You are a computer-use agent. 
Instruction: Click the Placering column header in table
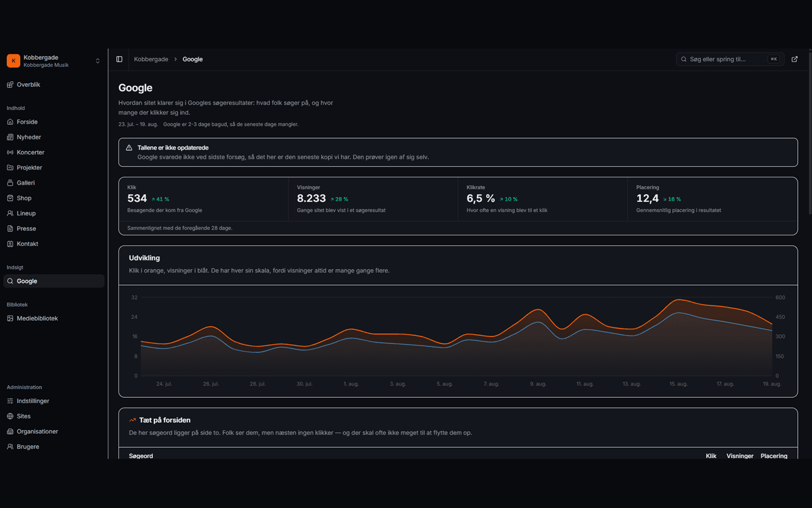[774, 456]
